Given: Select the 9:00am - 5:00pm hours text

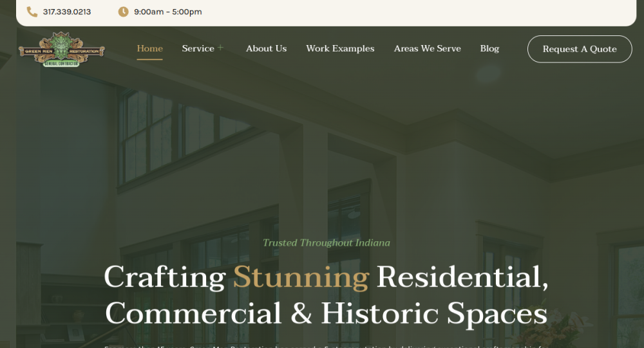Looking at the screenshot, I should 168,12.
